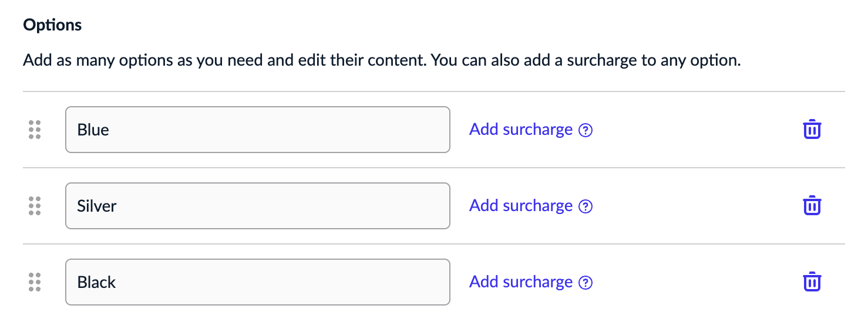Focus the Blue option text field
The image size is (868, 319).
[x=257, y=130]
